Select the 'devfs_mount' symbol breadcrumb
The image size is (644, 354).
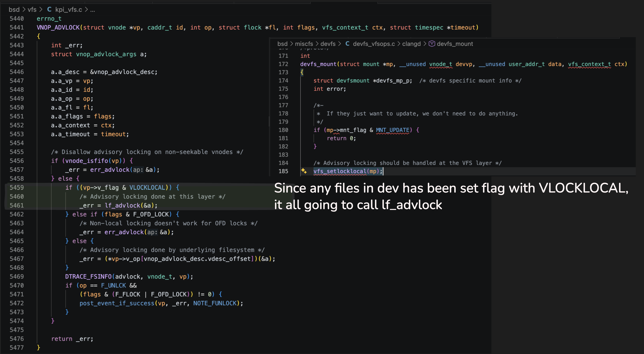(455, 44)
